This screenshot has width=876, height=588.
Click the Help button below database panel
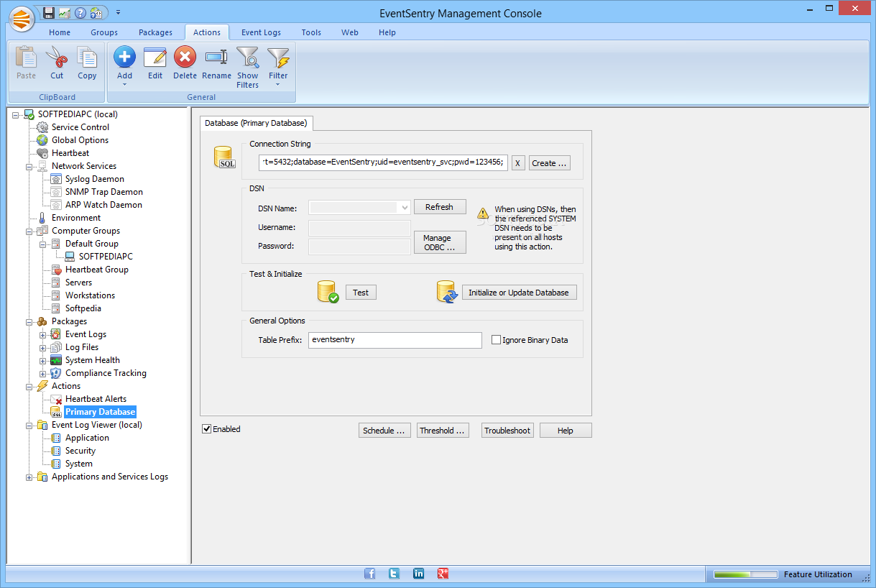pyautogui.click(x=566, y=431)
